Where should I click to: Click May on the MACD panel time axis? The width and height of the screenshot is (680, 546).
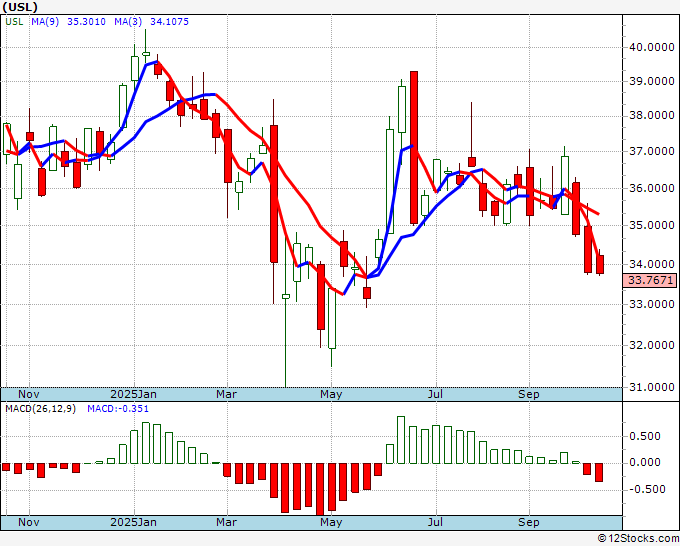tap(331, 522)
